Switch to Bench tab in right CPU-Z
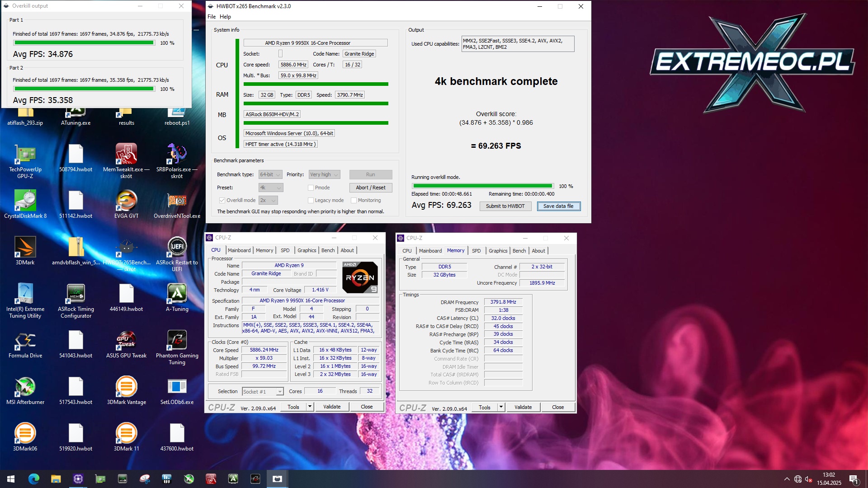Screen dimensions: 868x488 click(519, 251)
